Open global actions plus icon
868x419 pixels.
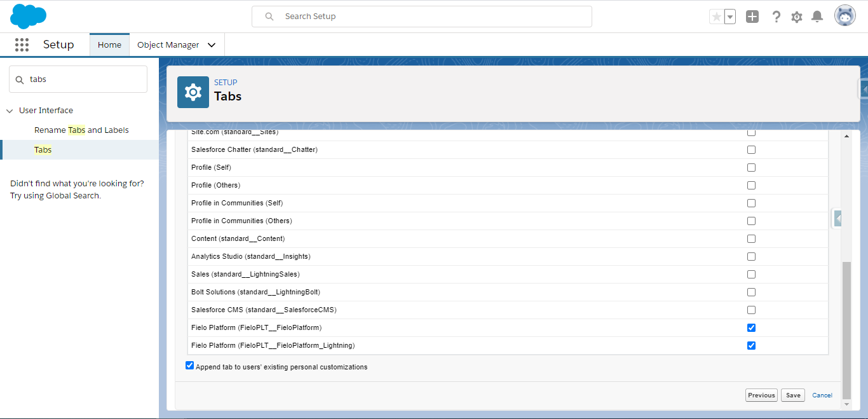tap(752, 17)
